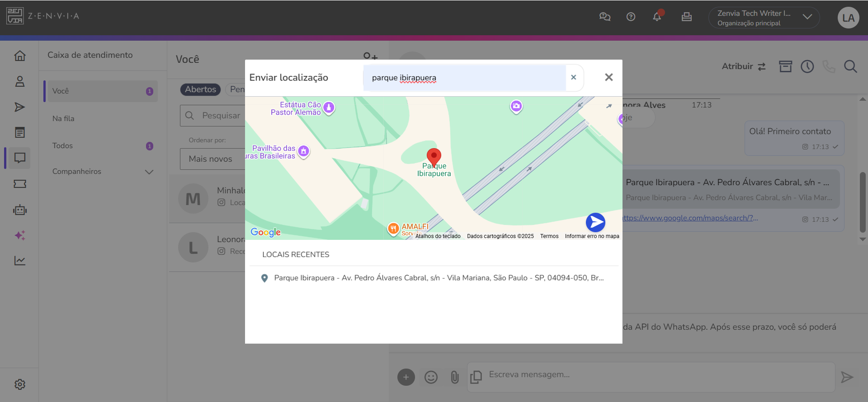The height and width of the screenshot is (402, 868).
Task: Open the google.com/maps link in chat
Action: coord(690,218)
